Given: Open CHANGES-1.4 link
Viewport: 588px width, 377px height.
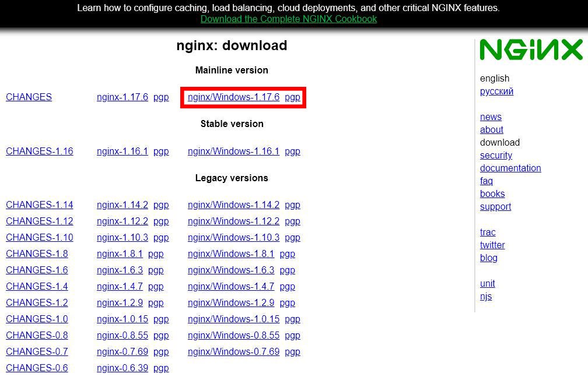Looking at the screenshot, I should [37, 286].
